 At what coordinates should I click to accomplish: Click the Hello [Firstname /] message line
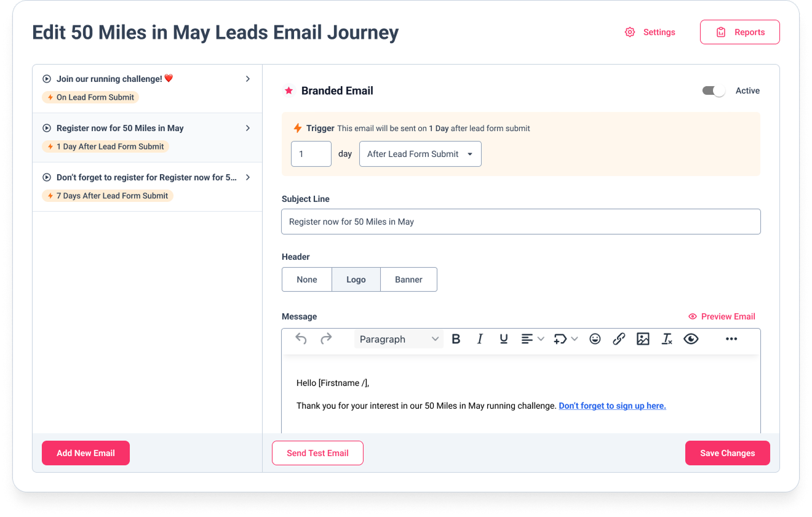[x=333, y=383]
